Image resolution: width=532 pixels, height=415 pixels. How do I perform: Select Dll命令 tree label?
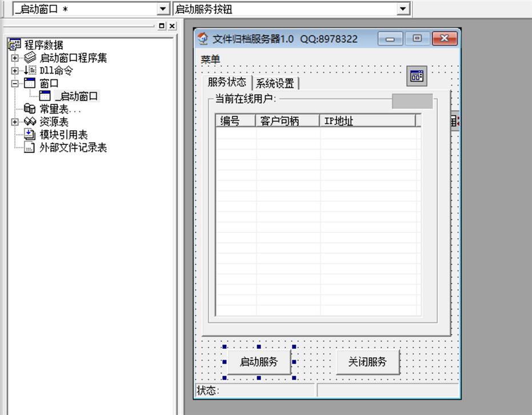pyautogui.click(x=57, y=71)
